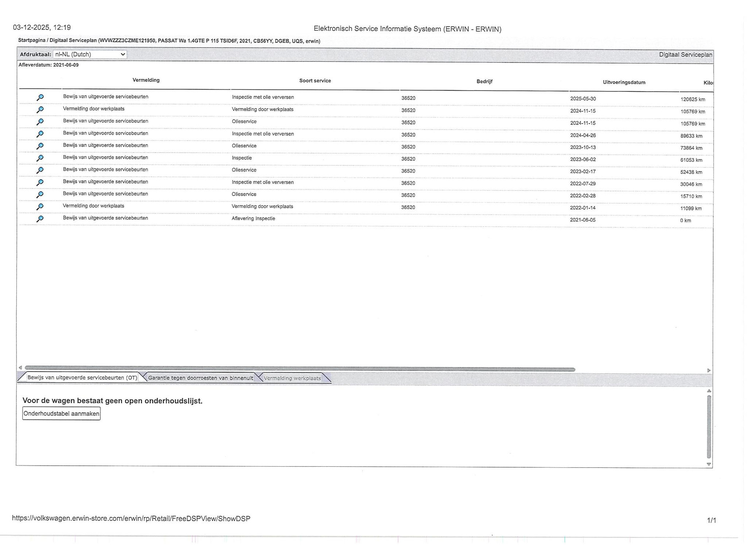
Task: Select the Bewijs van uitgevoerde servicebeurten (OT) tab
Action: tap(82, 378)
